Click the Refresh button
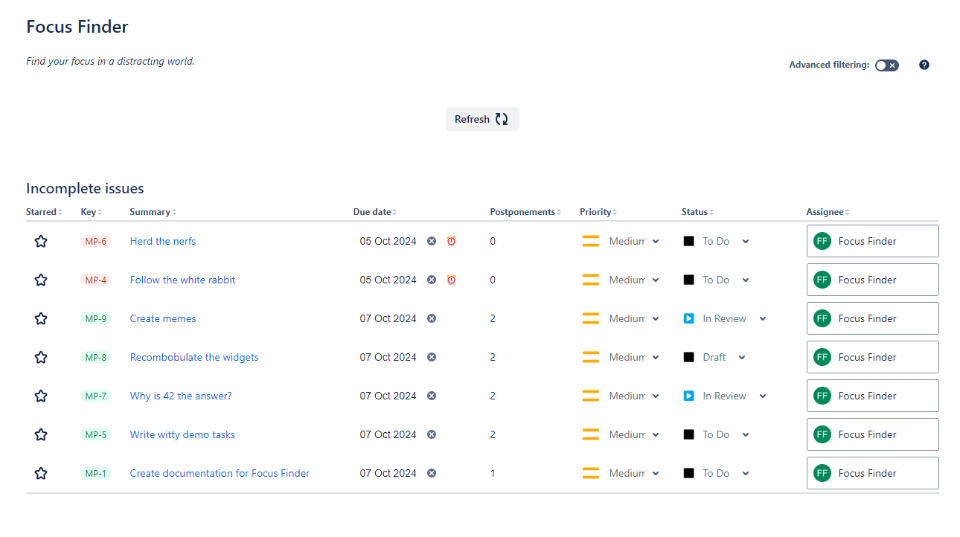The width and height of the screenshot is (960, 537). pos(482,119)
